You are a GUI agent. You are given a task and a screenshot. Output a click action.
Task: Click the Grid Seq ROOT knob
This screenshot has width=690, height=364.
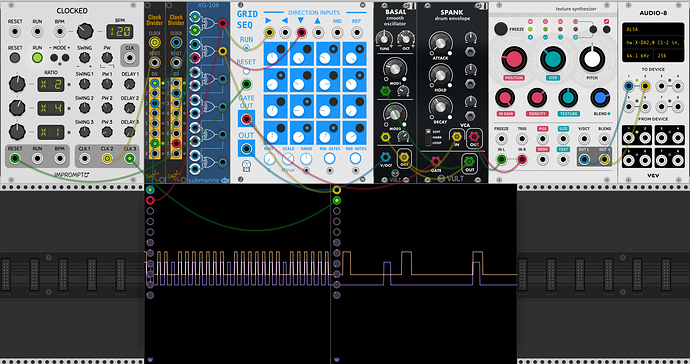tap(269, 158)
